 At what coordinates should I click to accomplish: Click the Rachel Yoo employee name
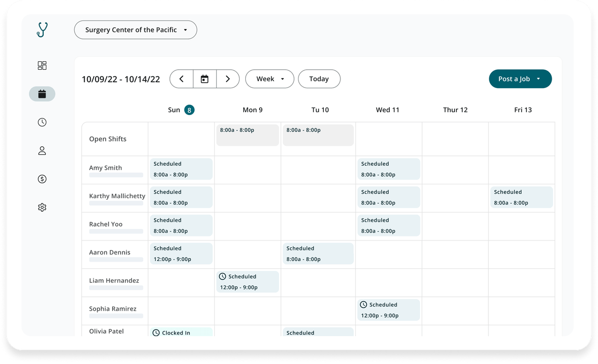pyautogui.click(x=106, y=224)
